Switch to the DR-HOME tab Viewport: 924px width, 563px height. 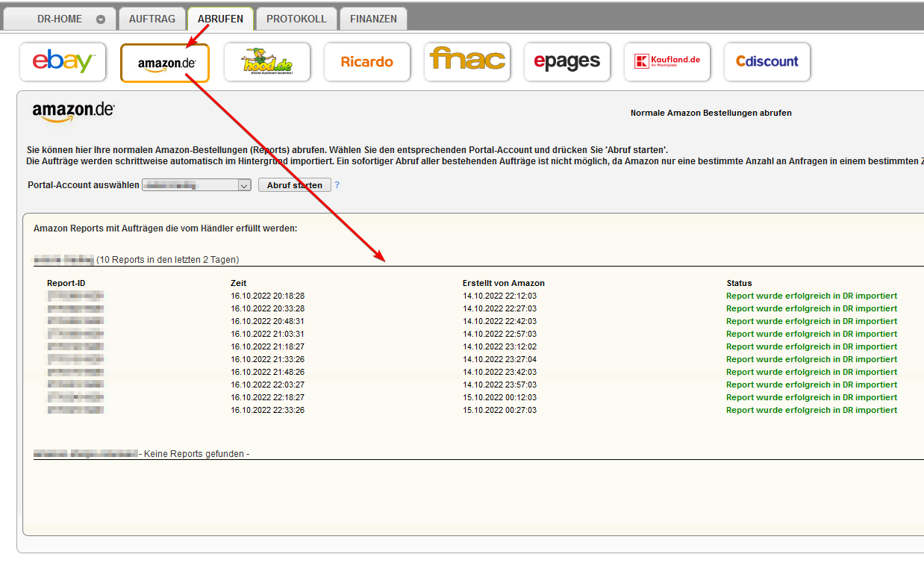[x=60, y=19]
